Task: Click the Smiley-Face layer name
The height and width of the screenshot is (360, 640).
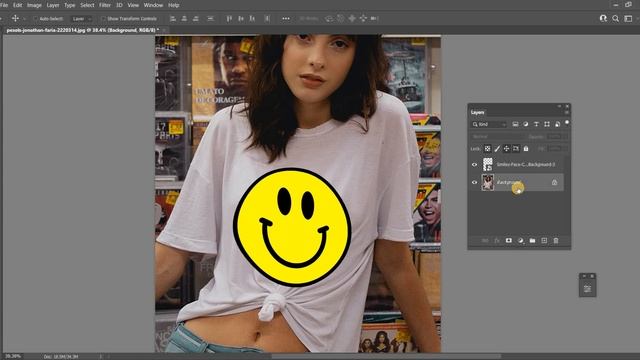Action: point(526,164)
